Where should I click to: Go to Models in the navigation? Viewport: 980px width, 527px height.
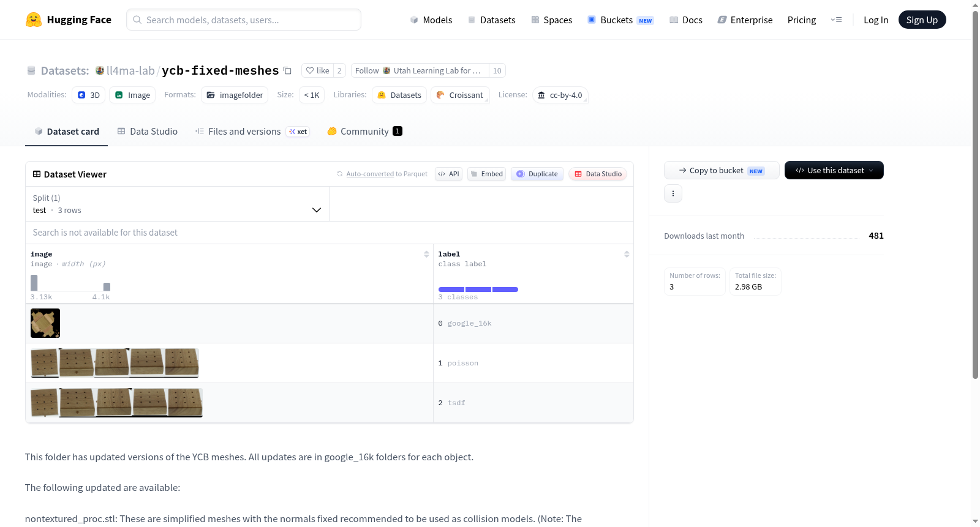tap(431, 20)
